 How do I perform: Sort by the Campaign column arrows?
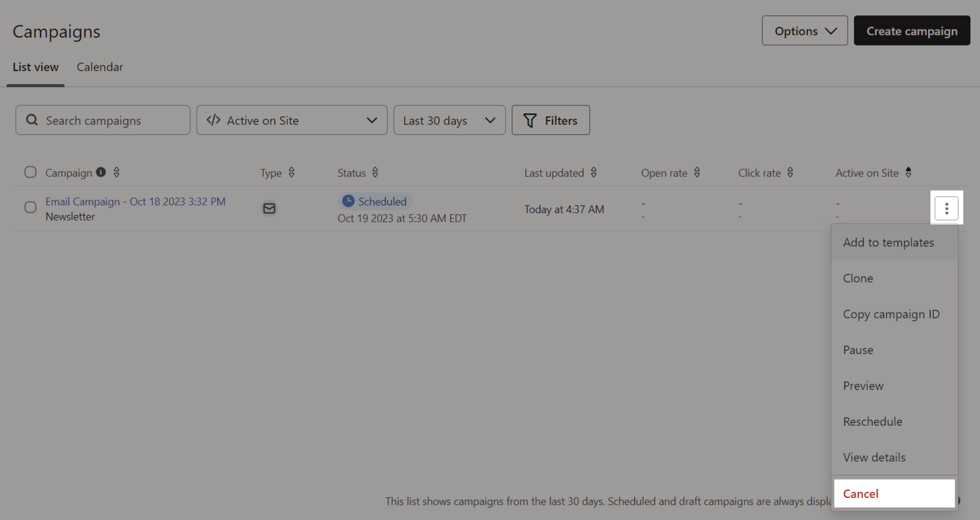click(116, 173)
